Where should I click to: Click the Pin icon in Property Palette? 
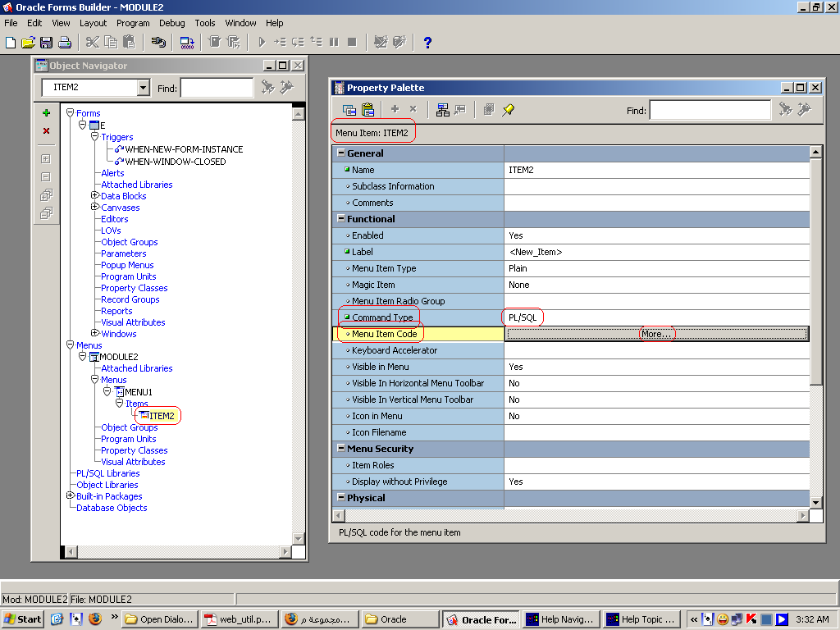[509, 110]
